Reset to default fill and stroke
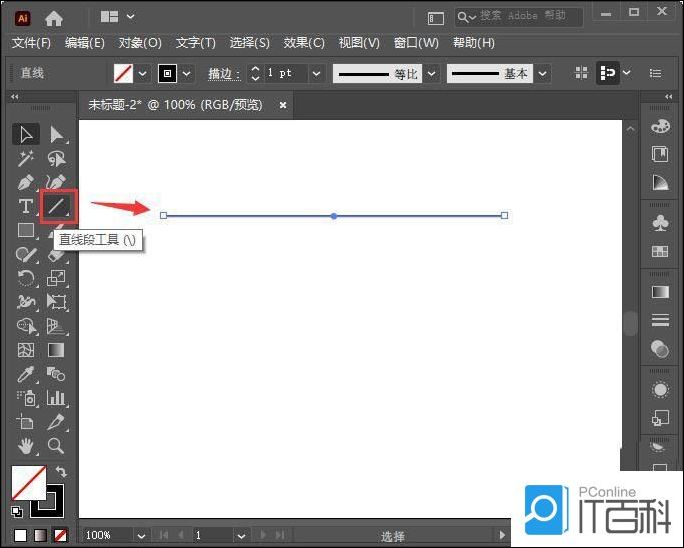The image size is (684, 548). 17,511
